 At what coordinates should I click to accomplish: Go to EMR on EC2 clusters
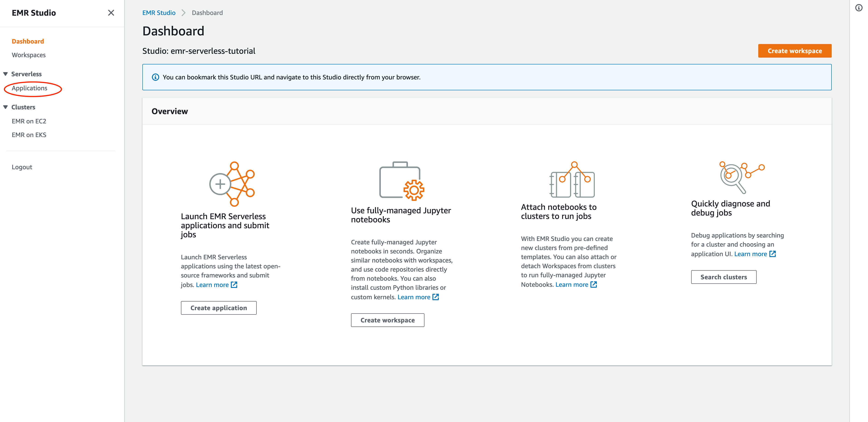coord(29,121)
